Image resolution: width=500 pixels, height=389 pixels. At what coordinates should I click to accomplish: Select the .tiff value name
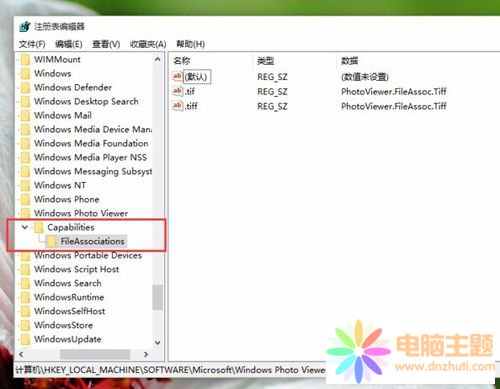[x=191, y=106]
